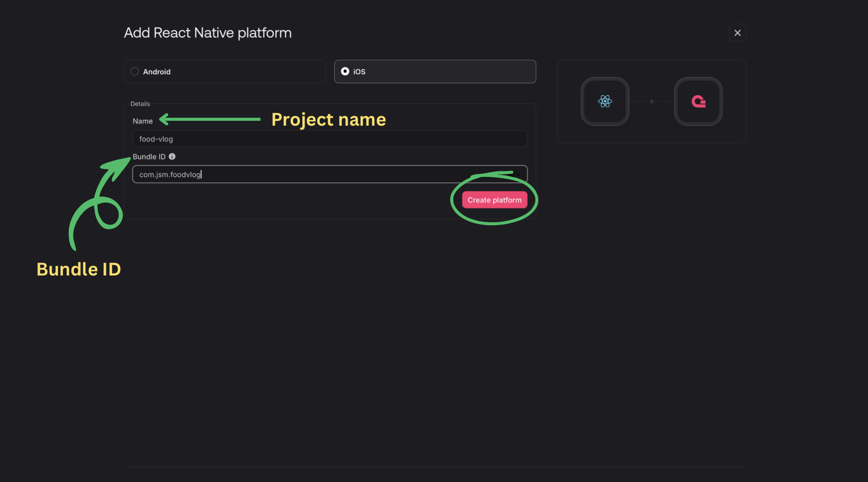Select the Android platform option
The image size is (868, 482).
[x=225, y=71]
